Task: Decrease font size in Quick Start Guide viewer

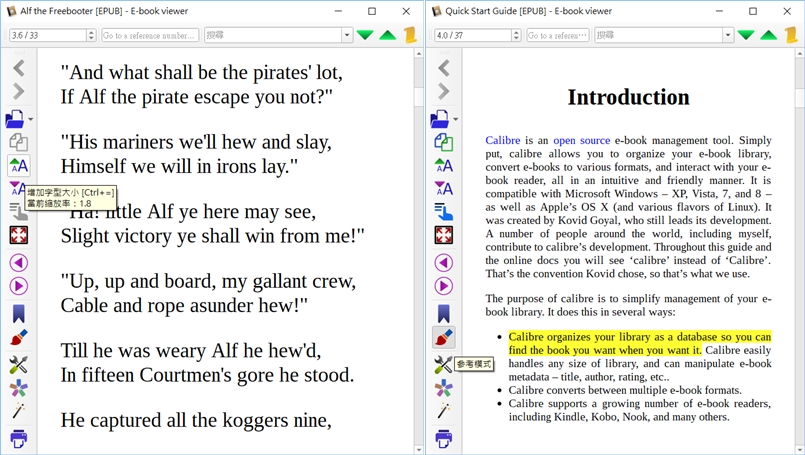Action: tap(443, 188)
